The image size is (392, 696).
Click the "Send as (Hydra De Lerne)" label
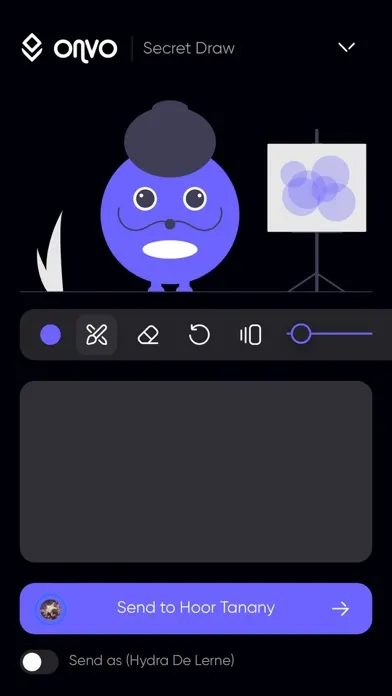[151, 660]
